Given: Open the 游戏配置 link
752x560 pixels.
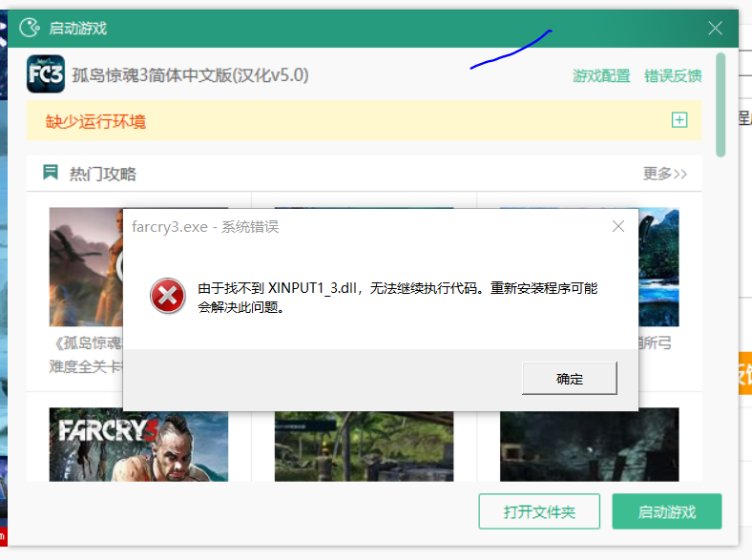Looking at the screenshot, I should [x=601, y=75].
